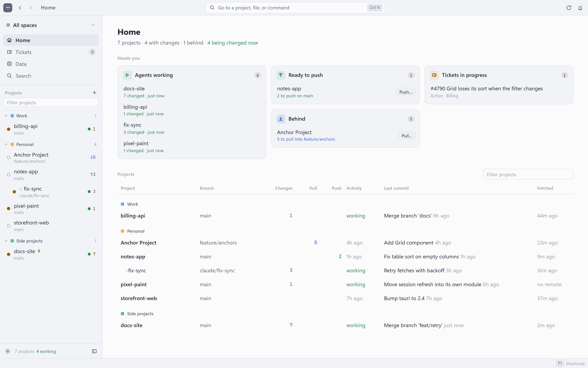
Task: Go forward with the right arrow
Action: (31, 8)
